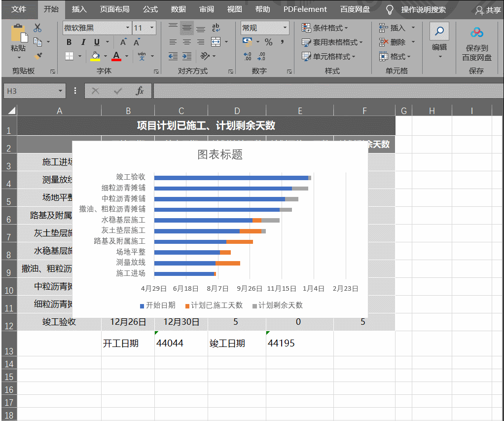Apply yellow fill color bucket
Screen dimensions: 504x421
(x=95, y=56)
